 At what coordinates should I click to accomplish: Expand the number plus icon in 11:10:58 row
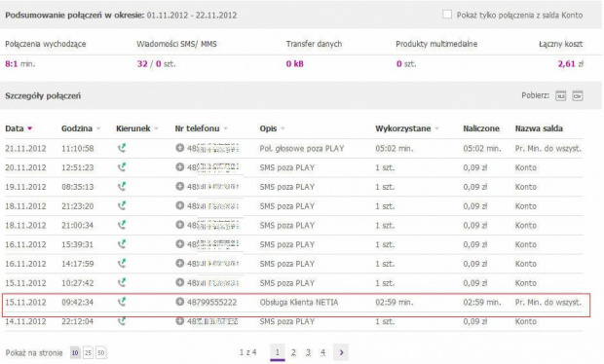(179, 148)
